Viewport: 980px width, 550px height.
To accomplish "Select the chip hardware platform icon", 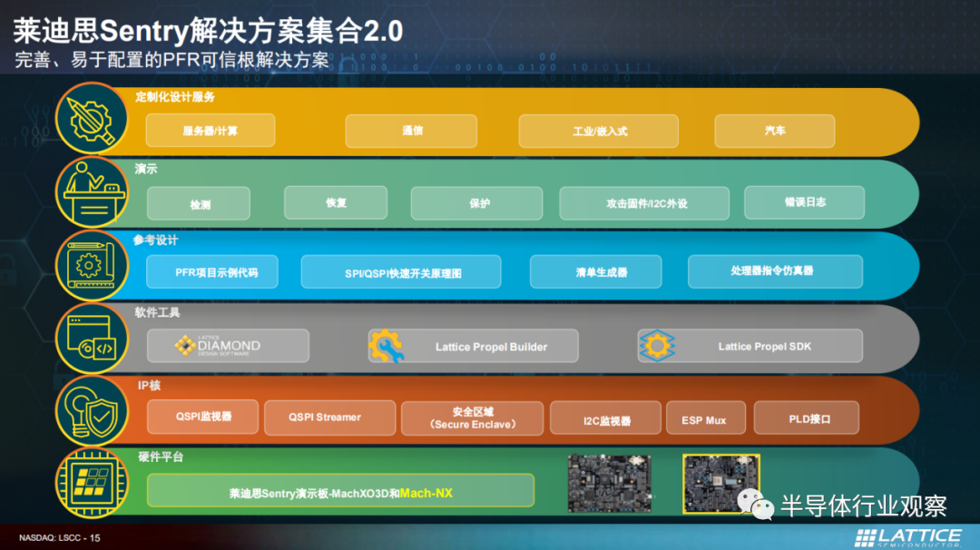I will pos(92,483).
